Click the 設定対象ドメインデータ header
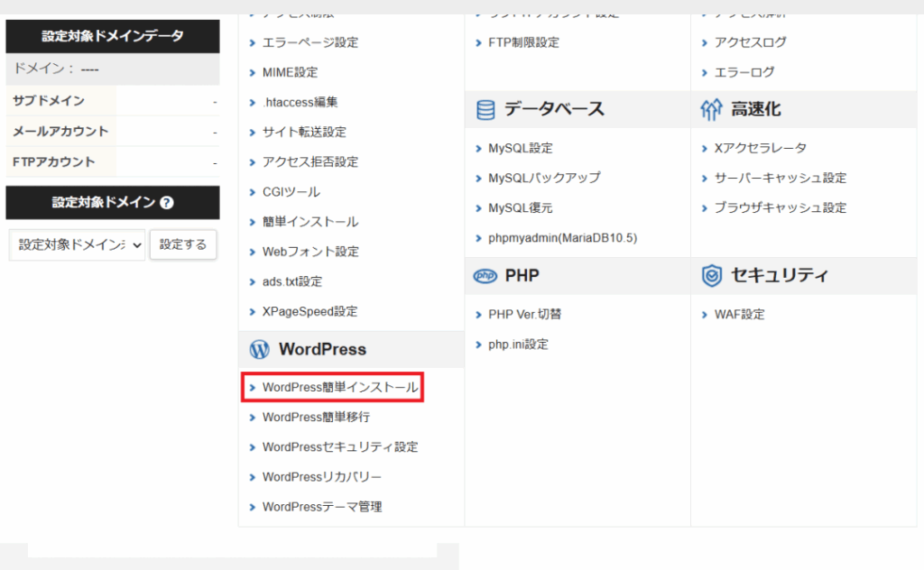 (113, 36)
